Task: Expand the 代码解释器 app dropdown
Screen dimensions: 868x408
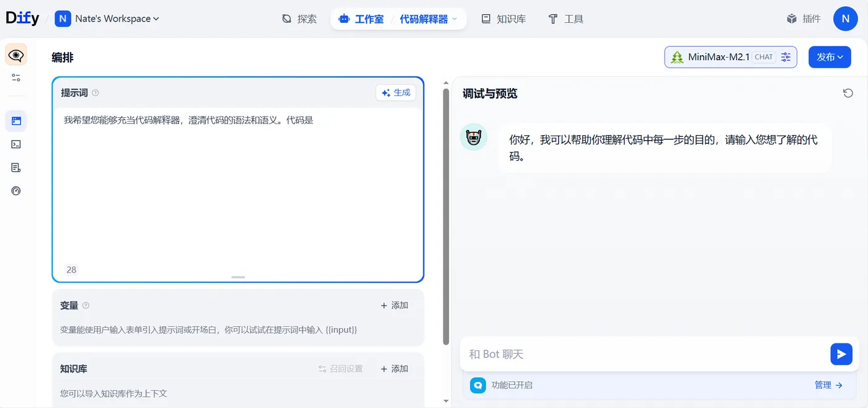Action: click(428, 19)
